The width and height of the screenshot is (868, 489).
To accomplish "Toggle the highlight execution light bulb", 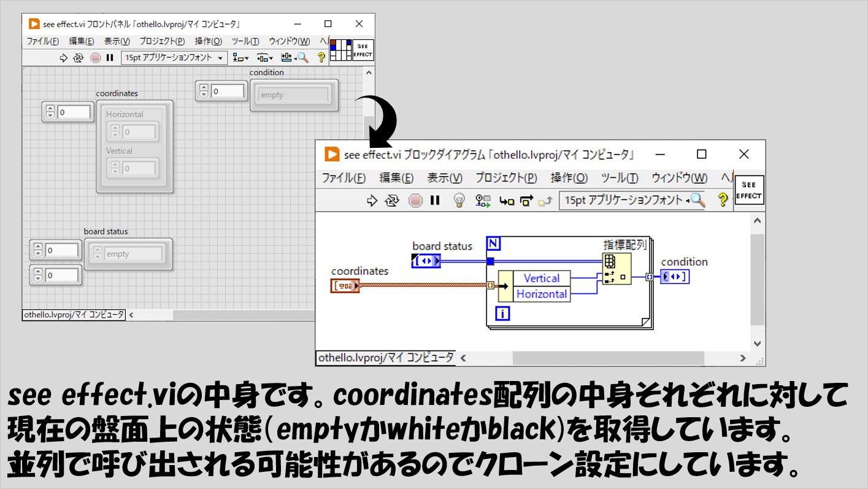I will pyautogui.click(x=458, y=201).
